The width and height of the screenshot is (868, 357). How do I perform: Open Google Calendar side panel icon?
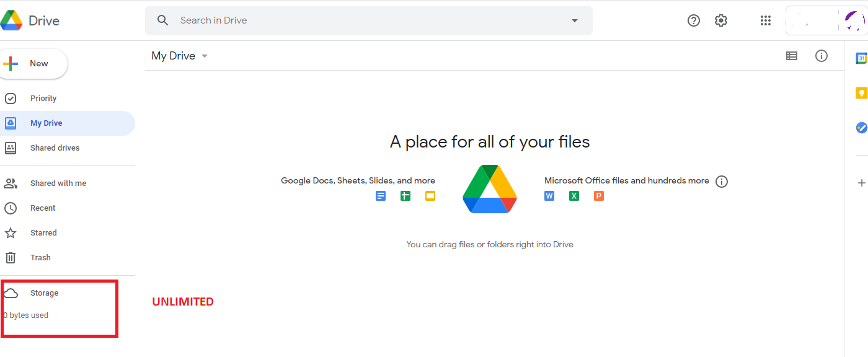(861, 58)
